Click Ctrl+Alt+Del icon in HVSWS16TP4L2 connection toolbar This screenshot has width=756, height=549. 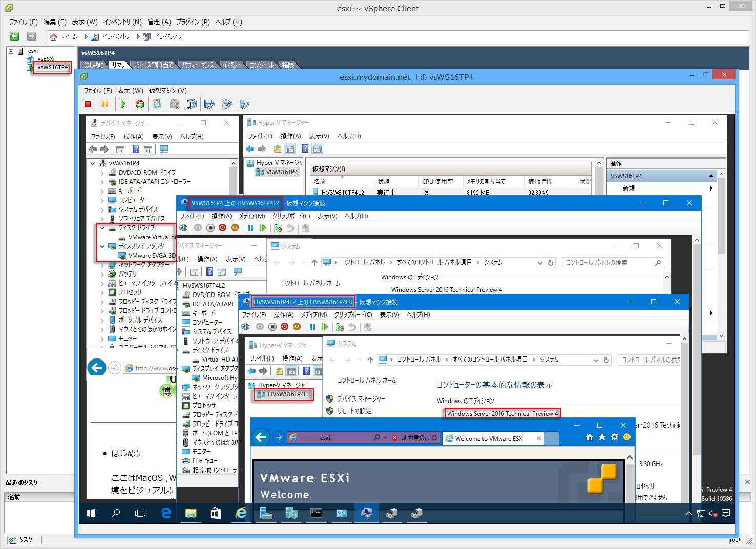(x=184, y=228)
